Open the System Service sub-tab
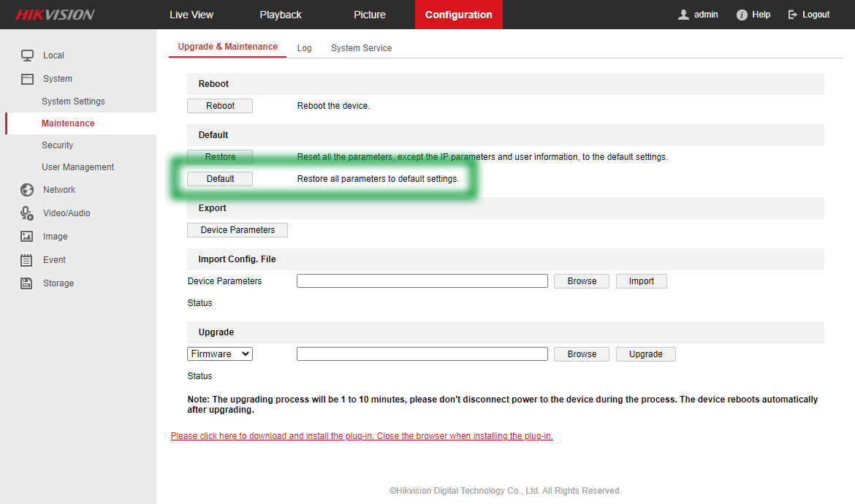The width and height of the screenshot is (855, 504). [361, 48]
